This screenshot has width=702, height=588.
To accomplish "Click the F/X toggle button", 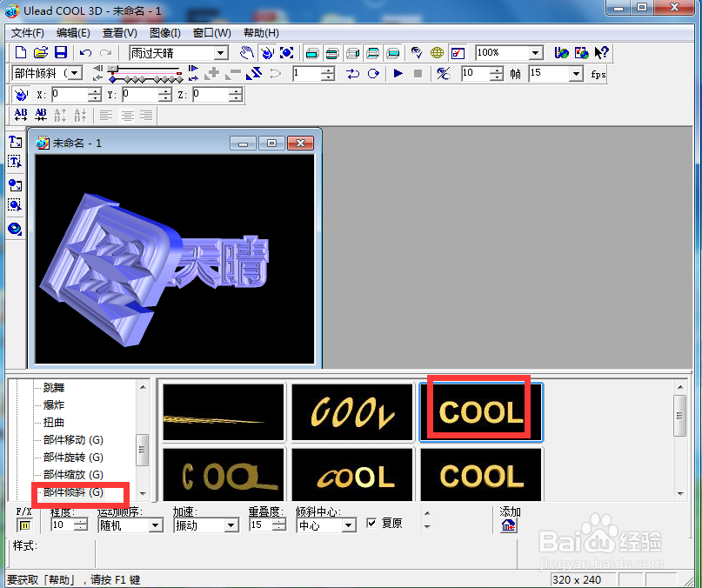I will click(24, 525).
